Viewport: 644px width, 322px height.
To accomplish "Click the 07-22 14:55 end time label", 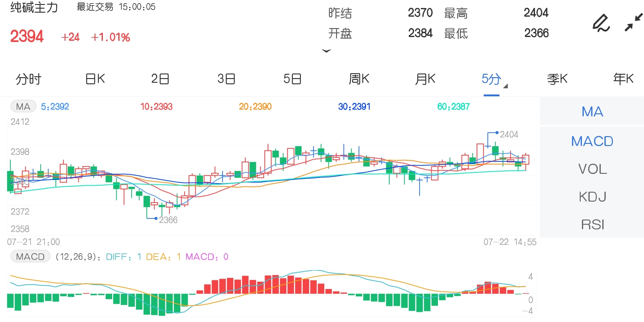I will [510, 242].
